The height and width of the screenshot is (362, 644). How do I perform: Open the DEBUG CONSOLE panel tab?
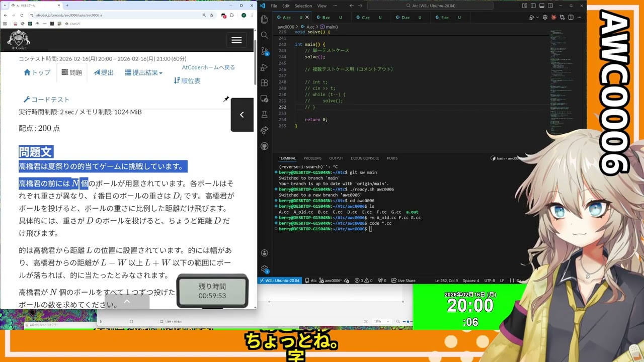coord(365,158)
